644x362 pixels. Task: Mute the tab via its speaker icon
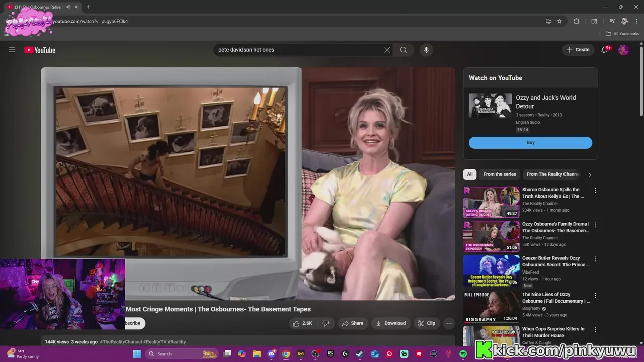68,7
